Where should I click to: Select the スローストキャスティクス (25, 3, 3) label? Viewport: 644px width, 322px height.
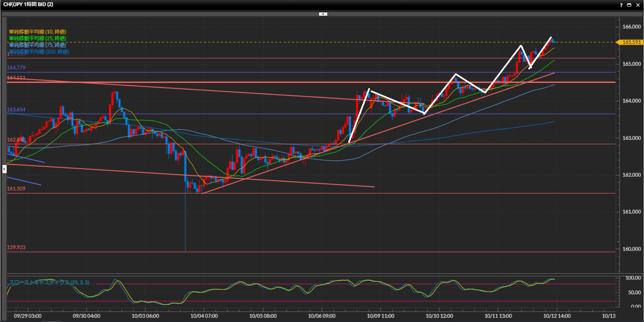tap(49, 282)
